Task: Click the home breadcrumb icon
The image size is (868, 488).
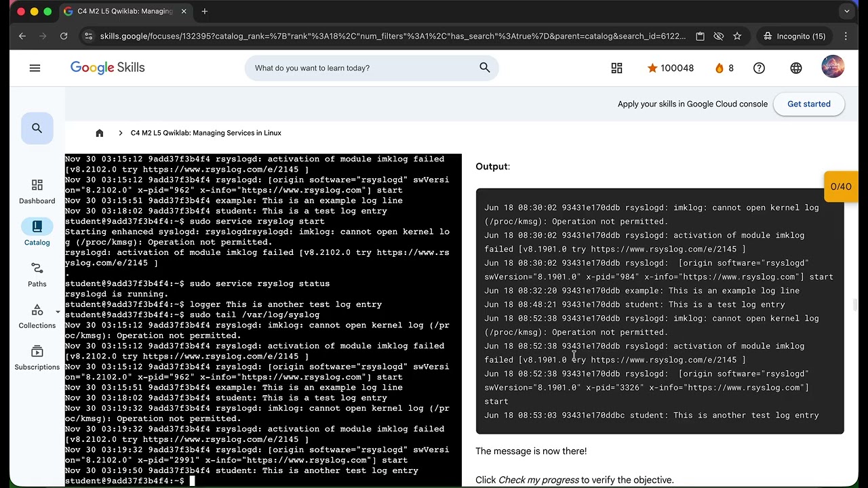Action: click(x=100, y=133)
